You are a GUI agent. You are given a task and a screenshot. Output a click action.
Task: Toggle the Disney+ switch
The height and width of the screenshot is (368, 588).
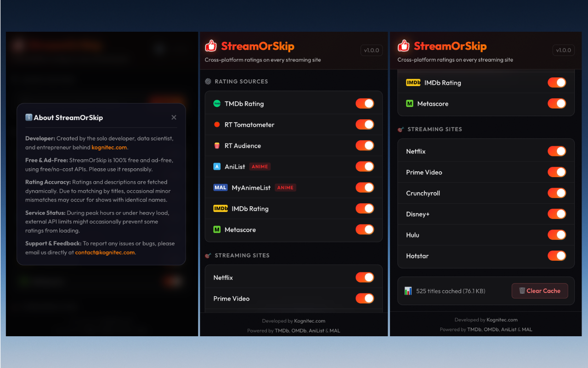pyautogui.click(x=557, y=214)
